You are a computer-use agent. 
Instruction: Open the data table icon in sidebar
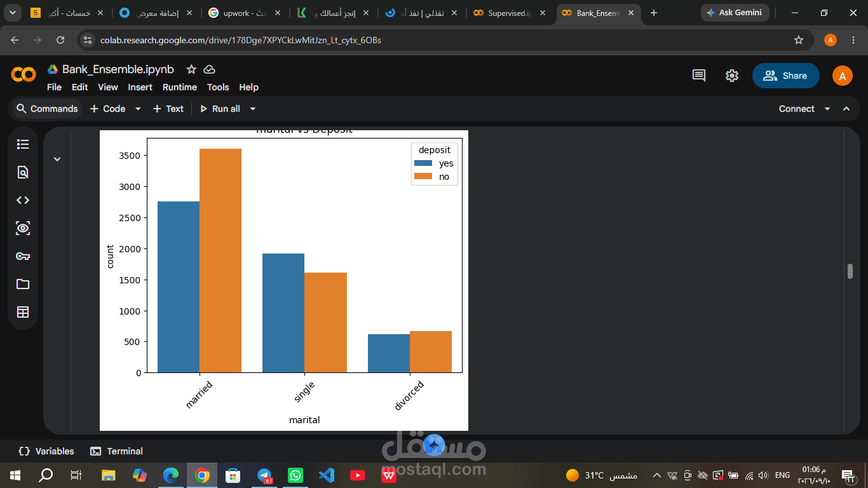pyautogui.click(x=23, y=312)
